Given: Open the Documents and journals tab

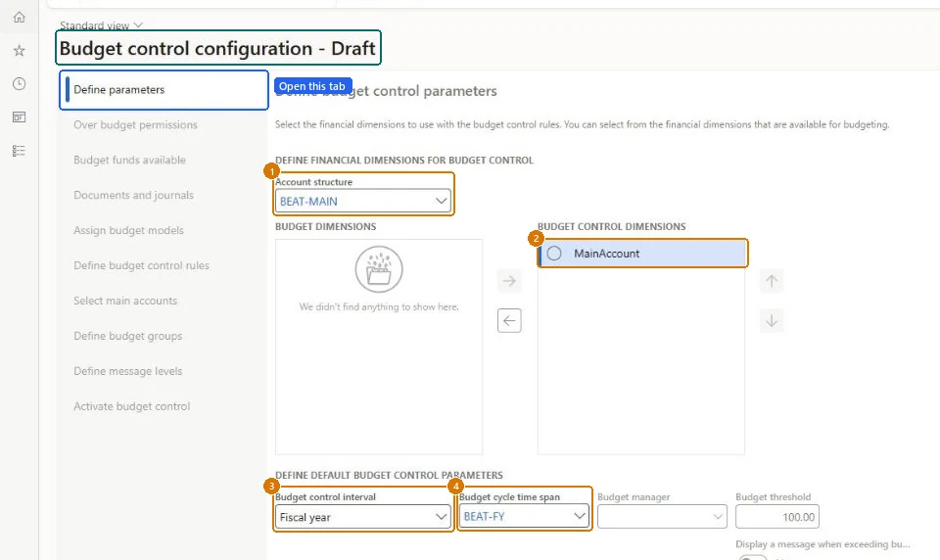Looking at the screenshot, I should click(x=134, y=196).
